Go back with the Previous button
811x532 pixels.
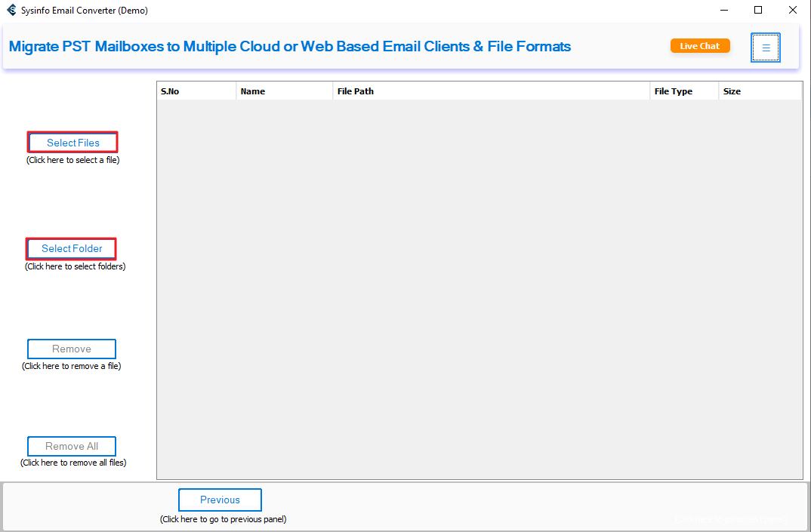220,500
